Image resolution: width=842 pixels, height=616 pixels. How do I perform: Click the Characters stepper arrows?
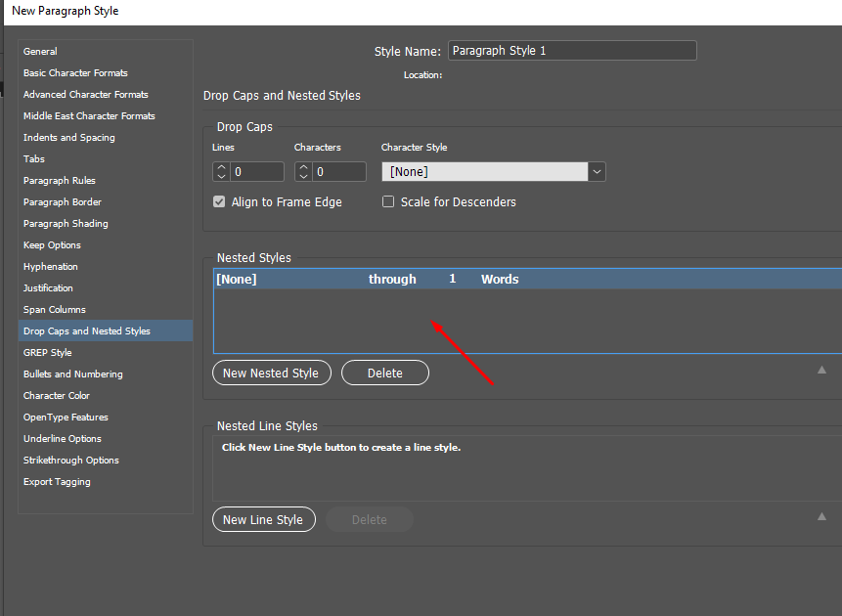pyautogui.click(x=303, y=172)
